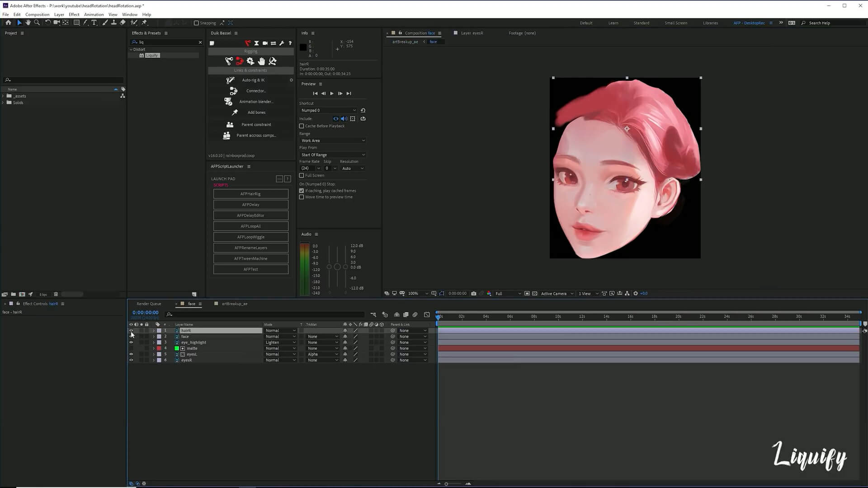This screenshot has height=488, width=868.
Task: Open the Effect menu
Action: pos(74,14)
